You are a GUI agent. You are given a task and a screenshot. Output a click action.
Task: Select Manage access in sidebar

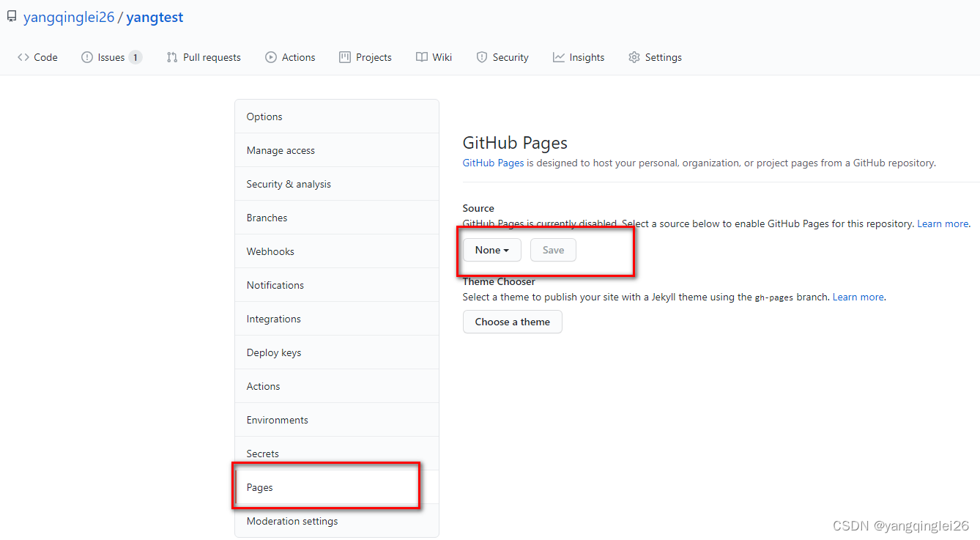coord(337,150)
